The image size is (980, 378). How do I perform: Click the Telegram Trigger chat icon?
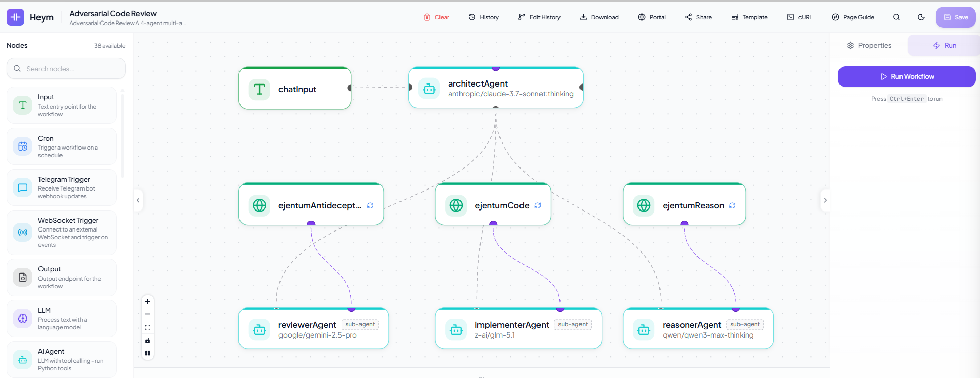tap(23, 187)
